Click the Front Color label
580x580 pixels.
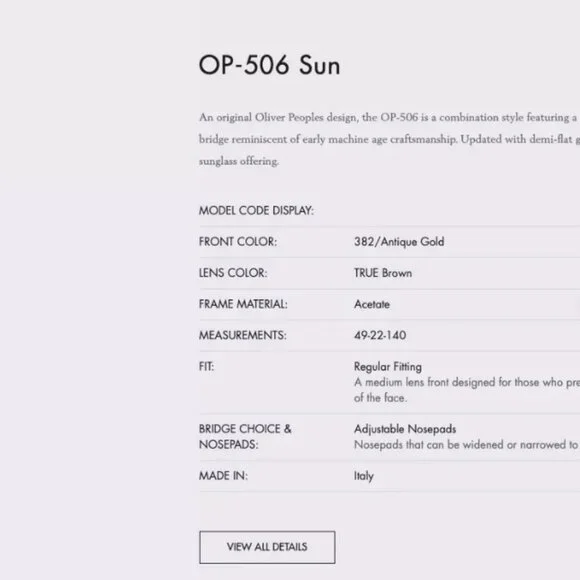click(238, 242)
